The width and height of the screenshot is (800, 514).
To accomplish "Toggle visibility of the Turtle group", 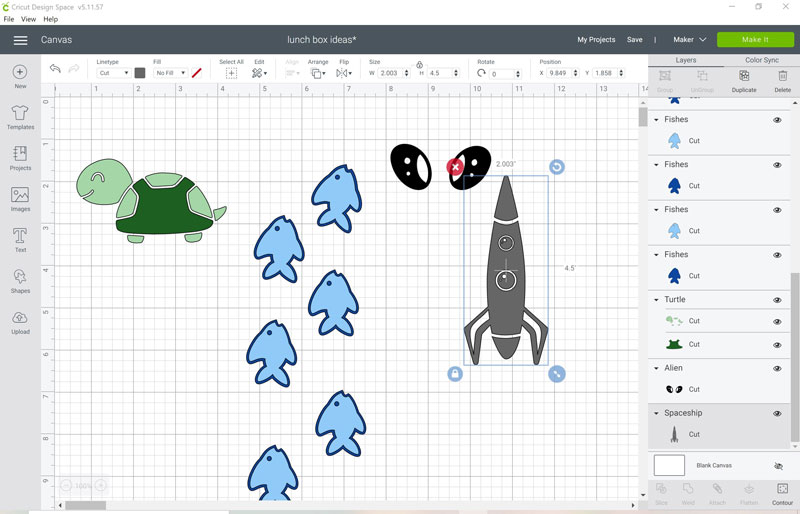I will 777,300.
